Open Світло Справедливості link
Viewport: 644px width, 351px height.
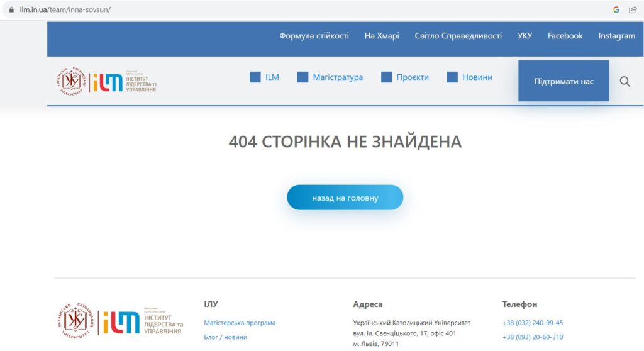pyautogui.click(x=458, y=36)
